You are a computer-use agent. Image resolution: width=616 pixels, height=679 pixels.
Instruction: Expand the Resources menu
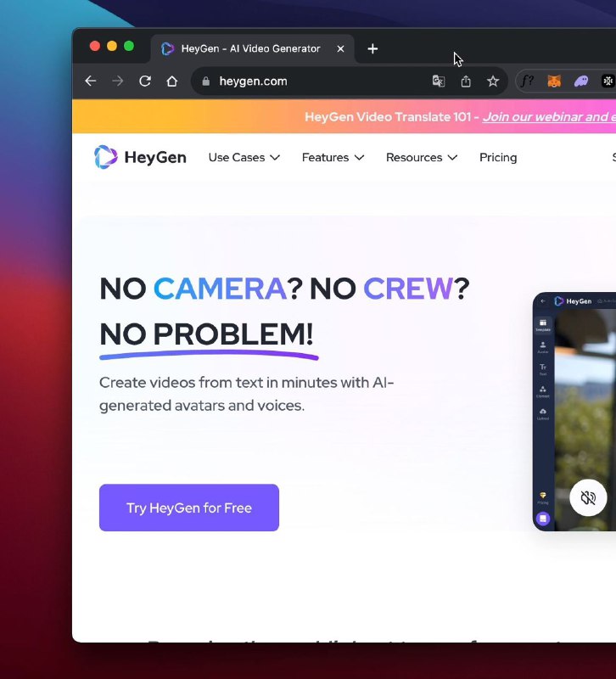point(422,158)
